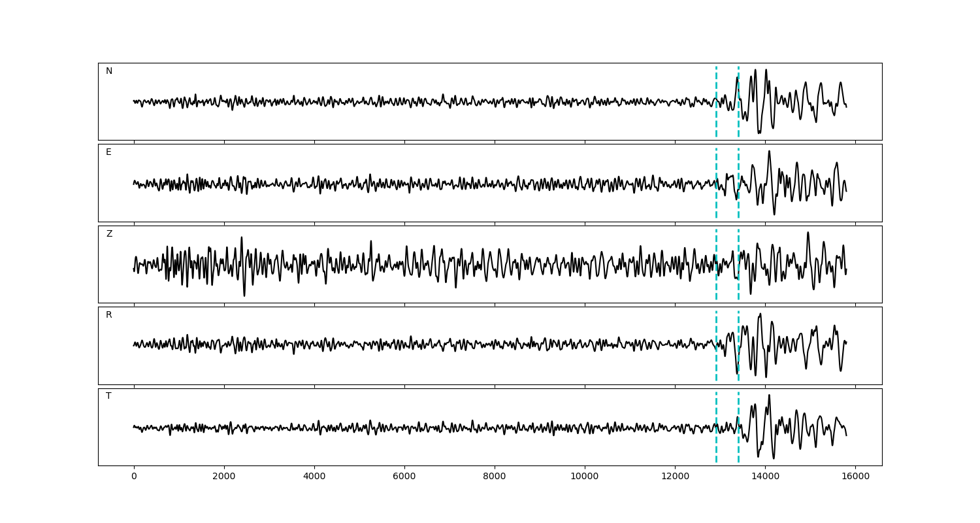Click the 10000 x-axis tick label
980x523 pixels.
click(x=585, y=477)
